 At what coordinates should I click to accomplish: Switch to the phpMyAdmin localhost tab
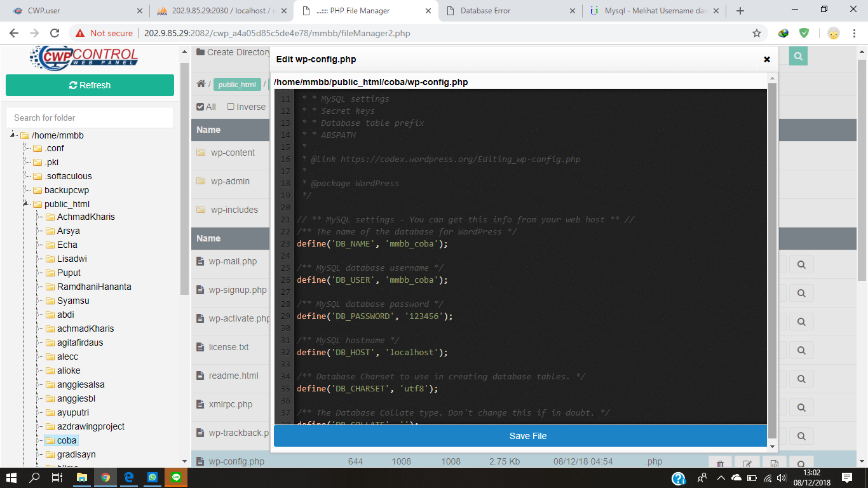tap(222, 11)
